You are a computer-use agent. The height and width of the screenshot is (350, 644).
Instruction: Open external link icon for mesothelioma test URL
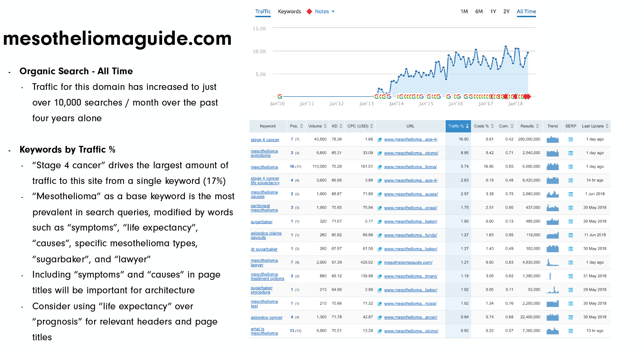pyautogui.click(x=380, y=304)
